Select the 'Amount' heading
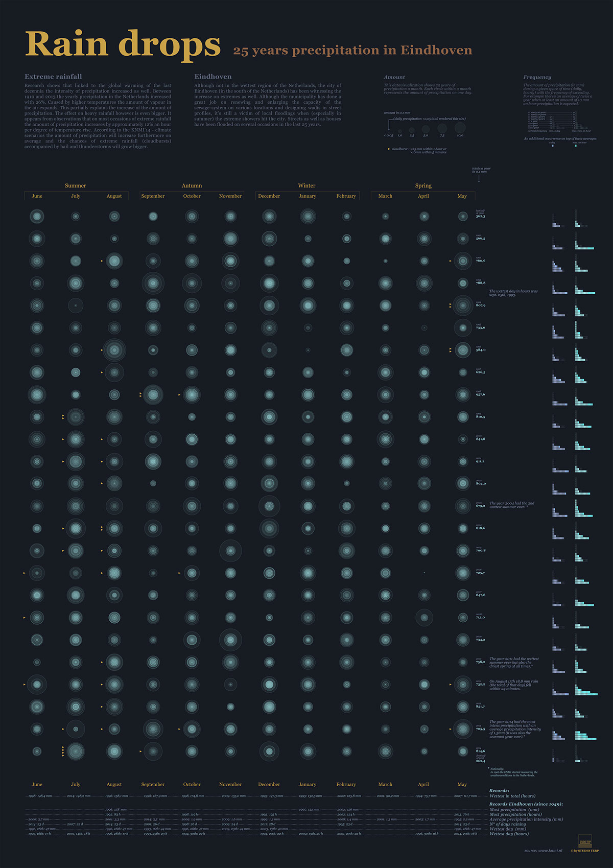Image resolution: width=613 pixels, height=868 pixels. pyautogui.click(x=394, y=77)
